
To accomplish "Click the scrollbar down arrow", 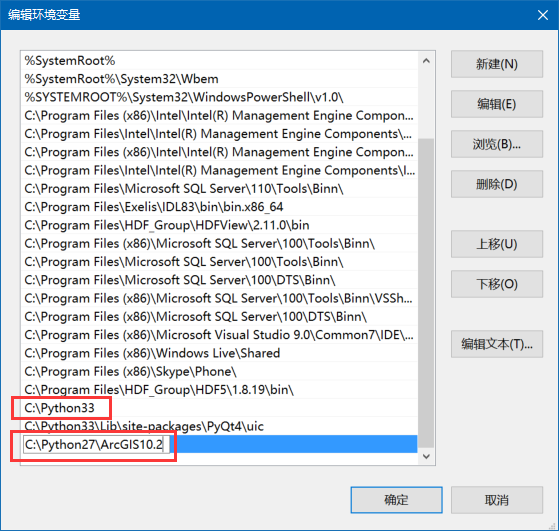I will (426, 456).
